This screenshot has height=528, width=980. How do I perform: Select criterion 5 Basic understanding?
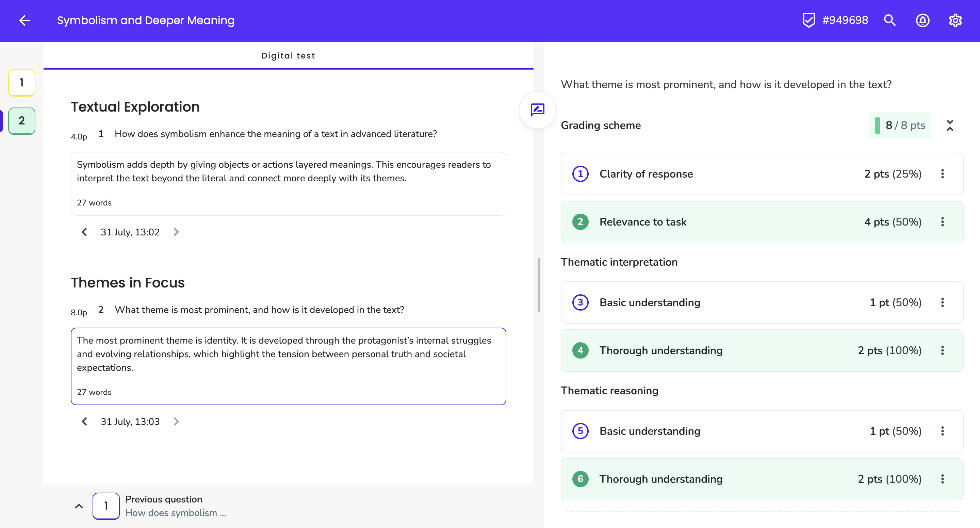pos(762,431)
